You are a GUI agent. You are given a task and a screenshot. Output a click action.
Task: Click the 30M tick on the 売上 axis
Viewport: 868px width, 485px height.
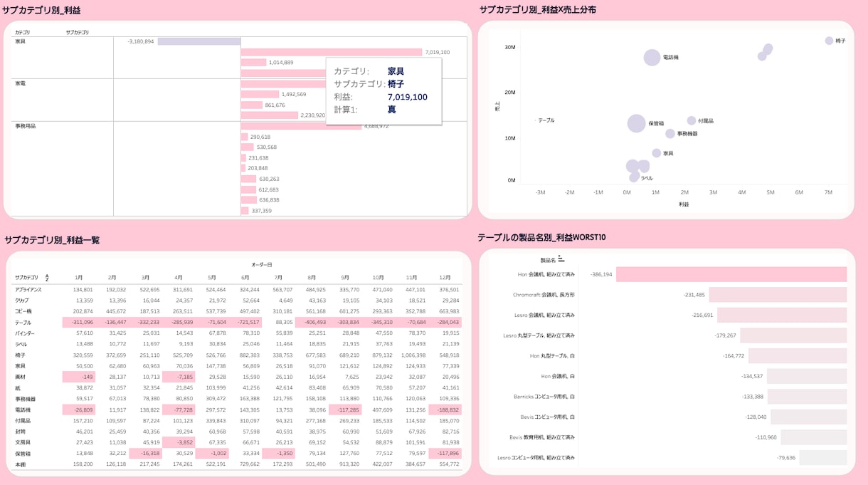(x=510, y=48)
